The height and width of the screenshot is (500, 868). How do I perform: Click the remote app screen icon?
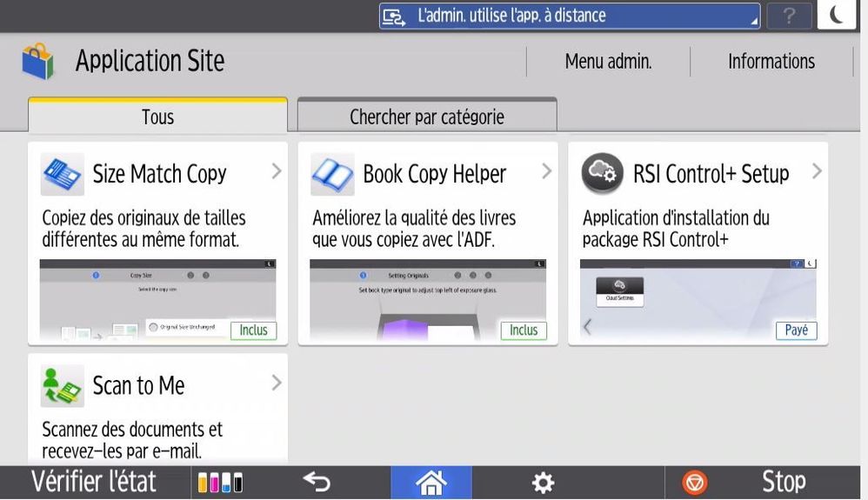pos(394,17)
